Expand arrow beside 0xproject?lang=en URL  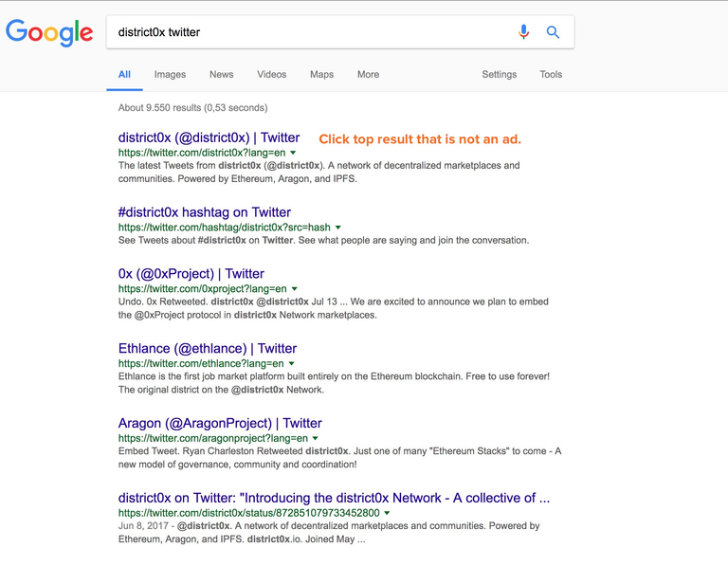[295, 289]
